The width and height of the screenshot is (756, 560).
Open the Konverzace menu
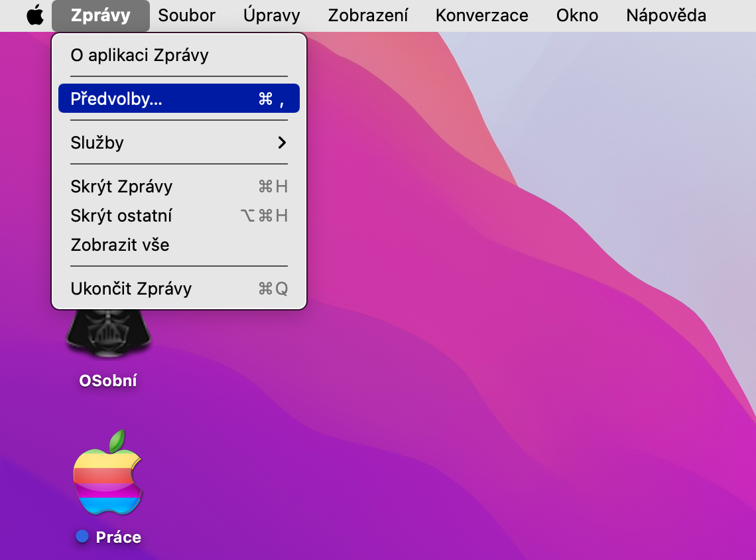point(481,15)
